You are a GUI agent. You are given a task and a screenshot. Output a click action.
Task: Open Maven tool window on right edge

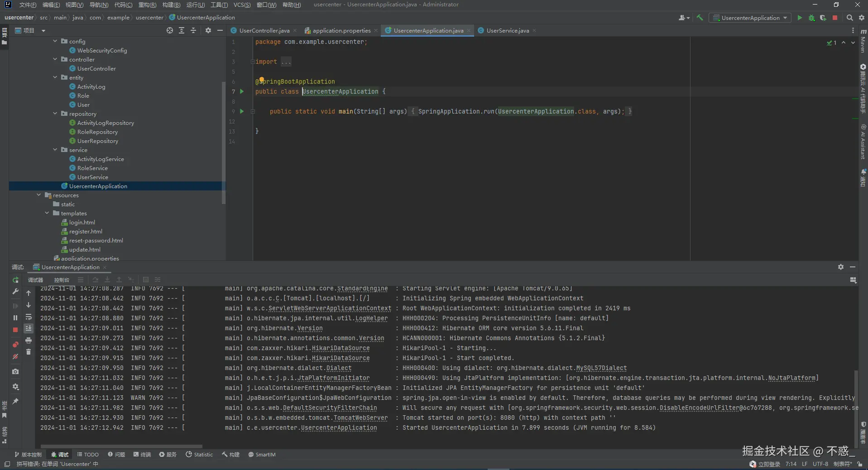coord(863,41)
